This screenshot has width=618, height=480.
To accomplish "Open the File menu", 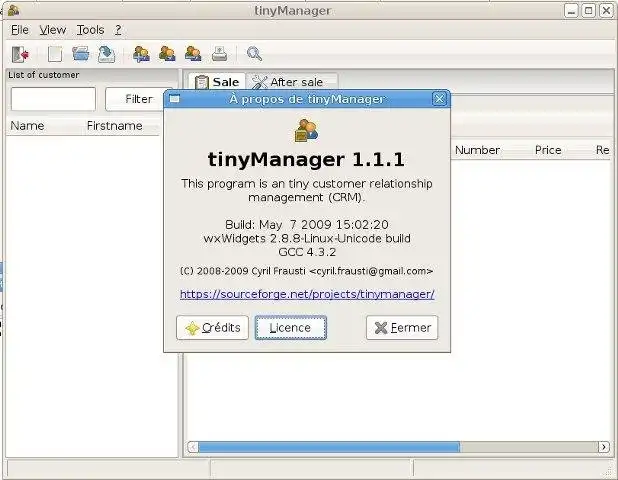I will point(20,30).
